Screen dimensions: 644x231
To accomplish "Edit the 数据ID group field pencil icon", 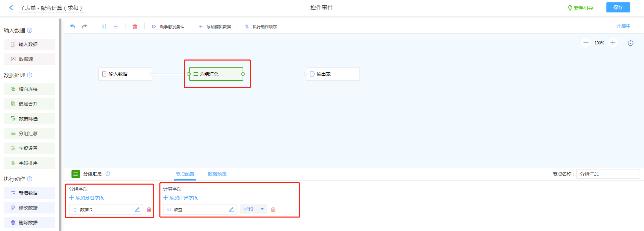I will tap(138, 209).
